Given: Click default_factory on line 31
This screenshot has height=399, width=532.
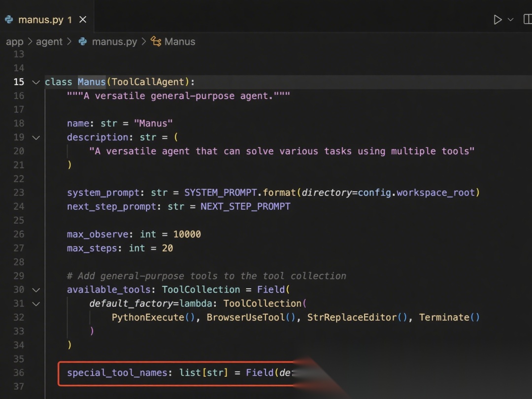Looking at the screenshot, I should click(x=131, y=303).
